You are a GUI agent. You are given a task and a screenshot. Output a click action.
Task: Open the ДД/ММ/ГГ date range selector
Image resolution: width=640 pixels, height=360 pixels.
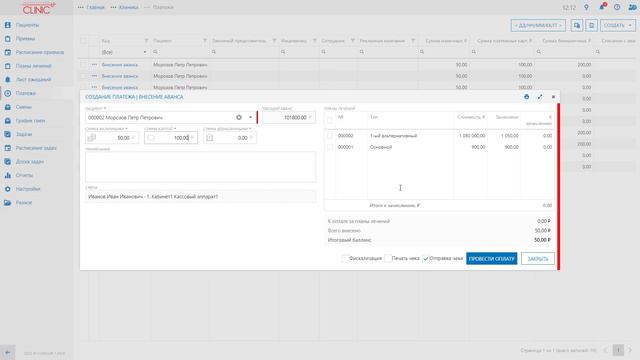point(538,25)
